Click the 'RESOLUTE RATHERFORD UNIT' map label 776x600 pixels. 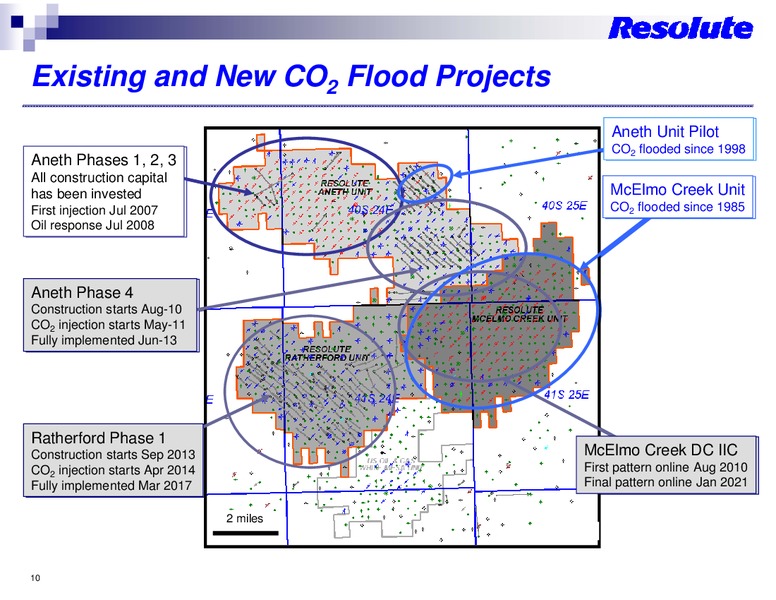[327, 353]
